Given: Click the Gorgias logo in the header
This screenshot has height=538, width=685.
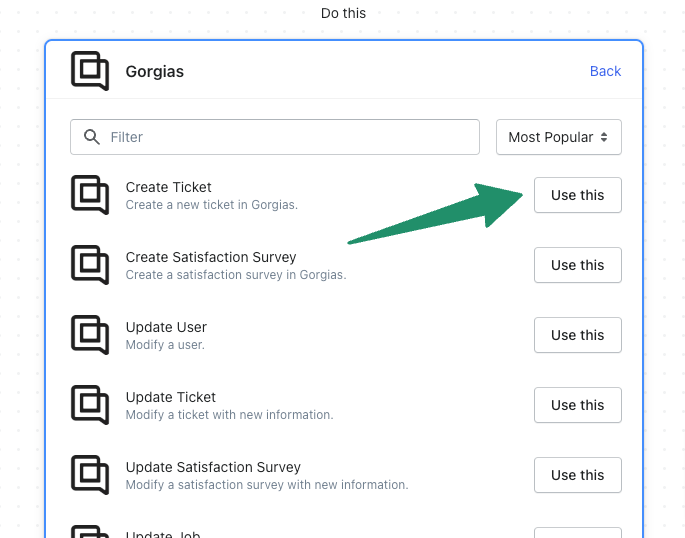Looking at the screenshot, I should pos(90,71).
